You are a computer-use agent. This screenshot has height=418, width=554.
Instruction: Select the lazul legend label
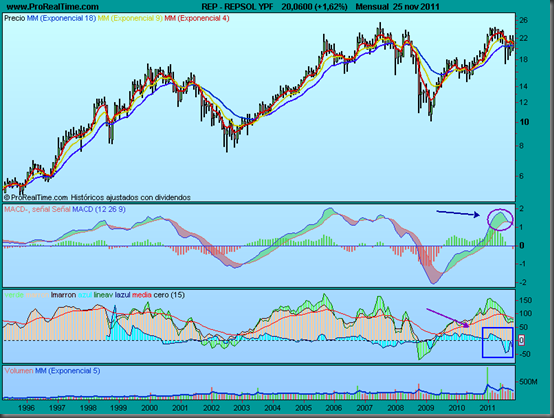click(x=123, y=295)
